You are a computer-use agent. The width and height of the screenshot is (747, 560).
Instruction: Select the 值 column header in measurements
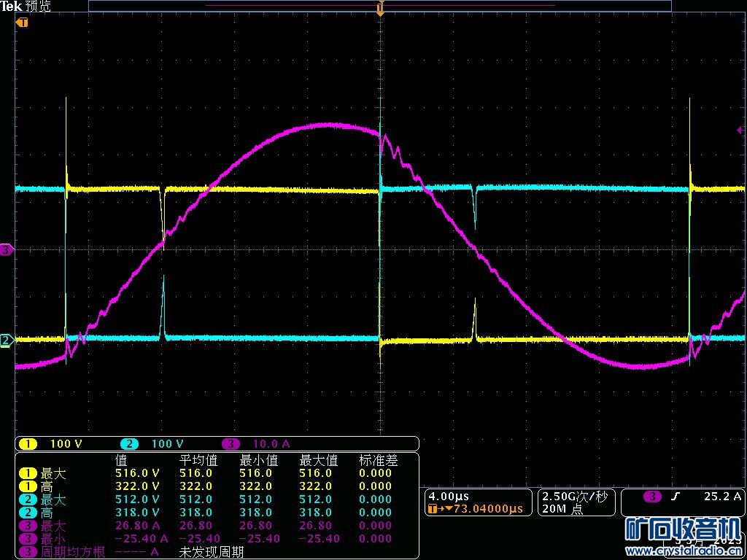121,460
